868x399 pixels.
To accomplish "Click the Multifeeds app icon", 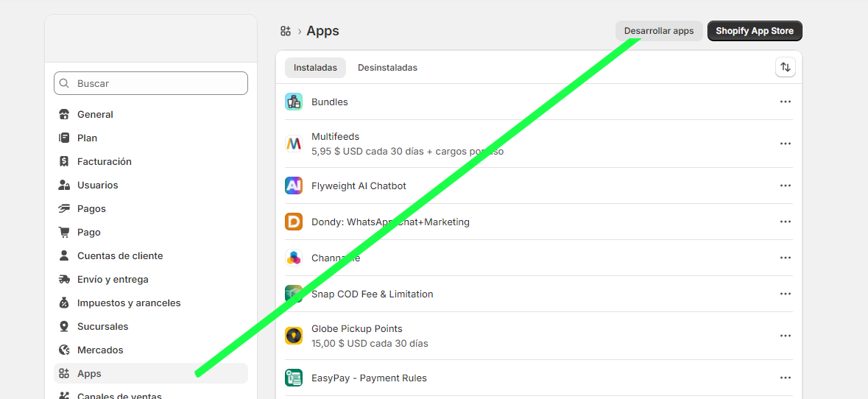I will pyautogui.click(x=294, y=144).
